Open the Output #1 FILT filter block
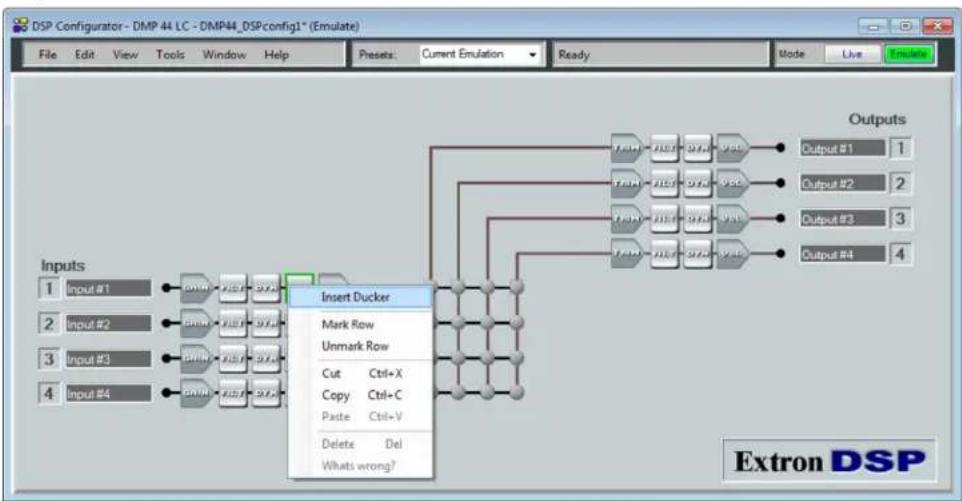962x501 pixels. (x=664, y=148)
